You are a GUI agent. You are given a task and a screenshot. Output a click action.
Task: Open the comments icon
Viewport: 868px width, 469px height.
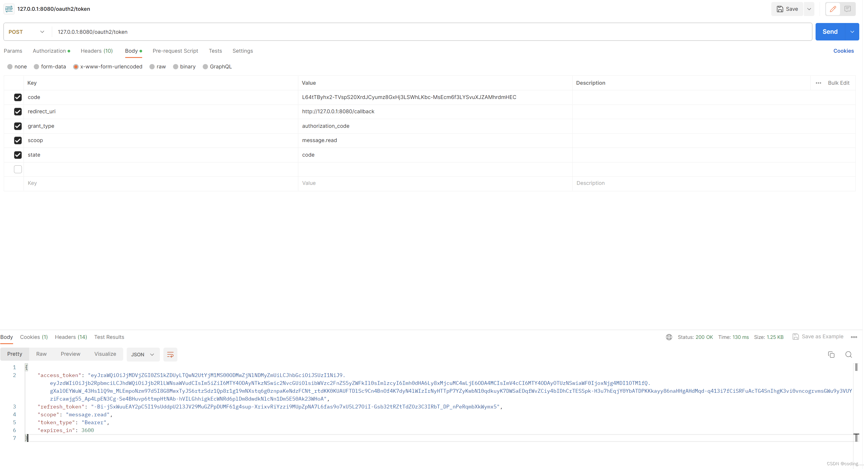[x=847, y=9]
